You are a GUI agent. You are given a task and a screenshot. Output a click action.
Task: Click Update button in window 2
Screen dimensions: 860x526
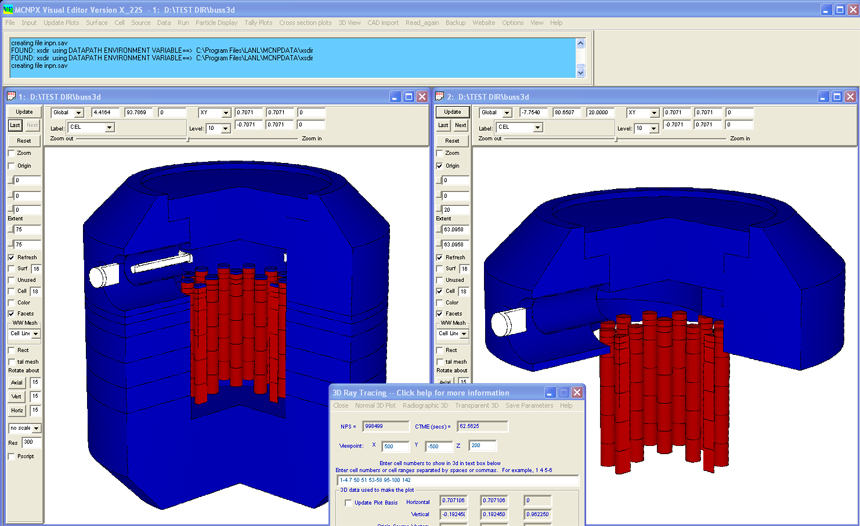[x=452, y=112]
